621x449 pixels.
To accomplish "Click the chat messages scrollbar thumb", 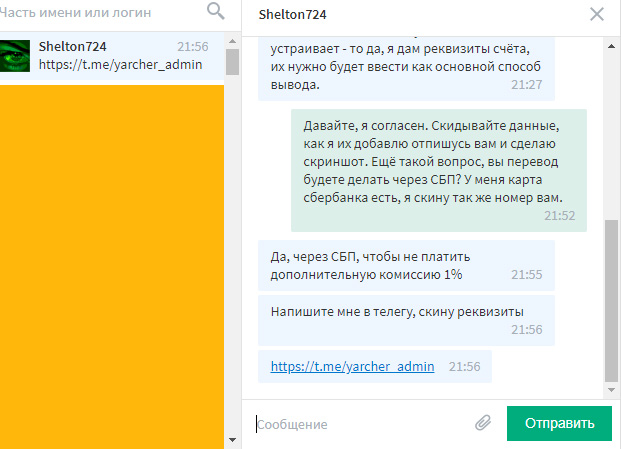I will pyautogui.click(x=611, y=301).
